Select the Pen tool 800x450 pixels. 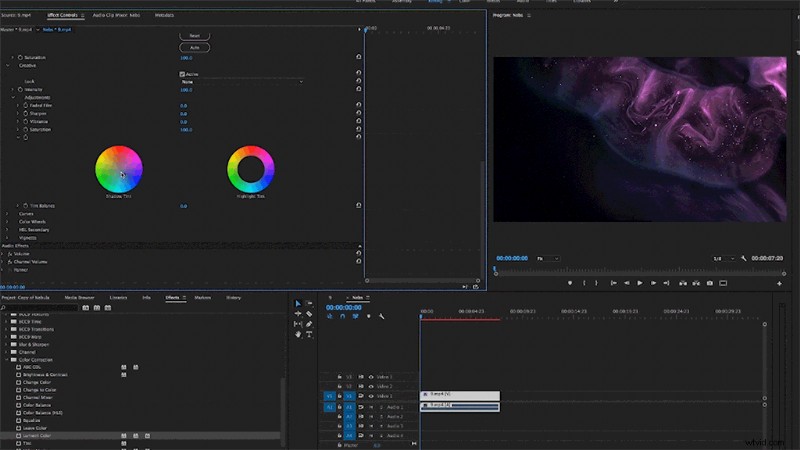(309, 324)
